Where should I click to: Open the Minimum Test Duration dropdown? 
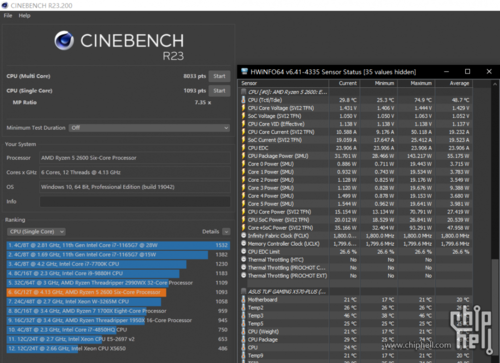click(149, 128)
